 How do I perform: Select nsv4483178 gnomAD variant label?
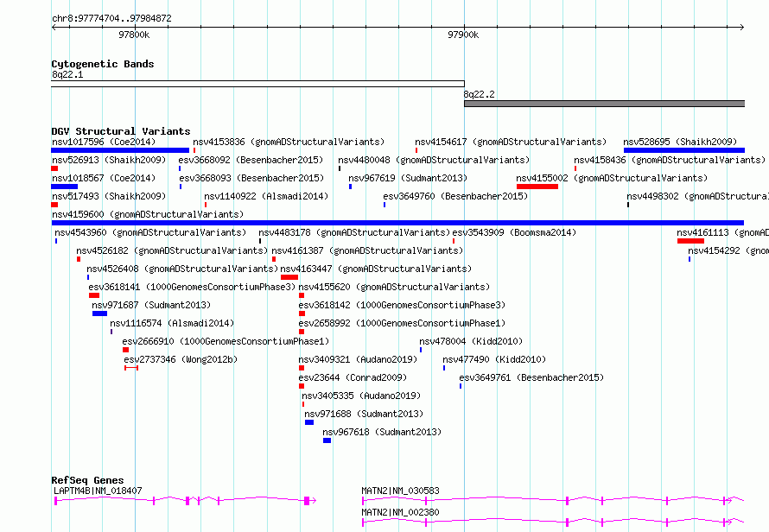354,232
